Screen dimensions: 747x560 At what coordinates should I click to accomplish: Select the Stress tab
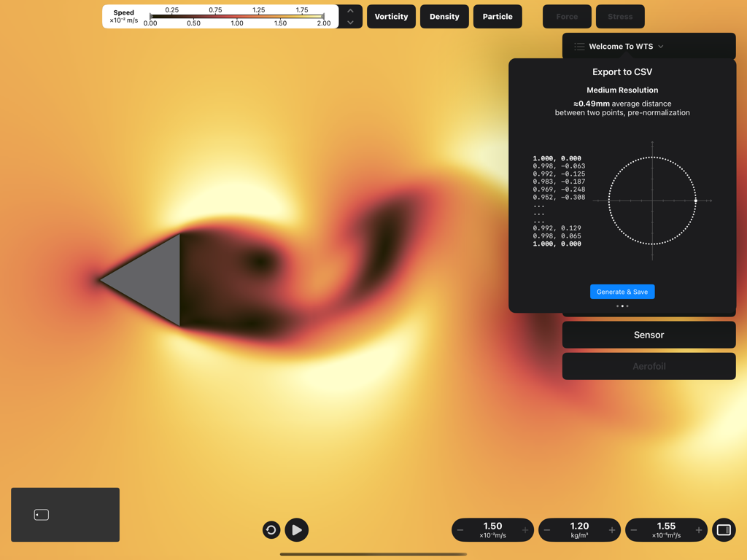[620, 16]
